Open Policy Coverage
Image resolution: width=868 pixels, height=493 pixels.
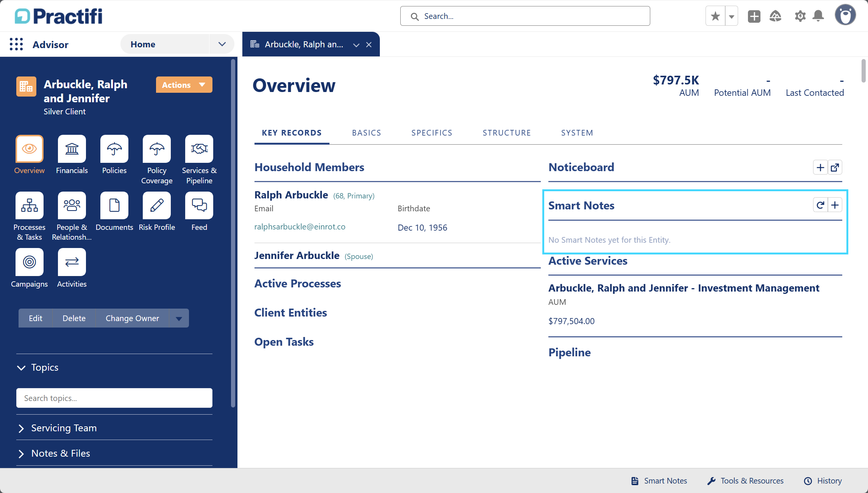[157, 149]
